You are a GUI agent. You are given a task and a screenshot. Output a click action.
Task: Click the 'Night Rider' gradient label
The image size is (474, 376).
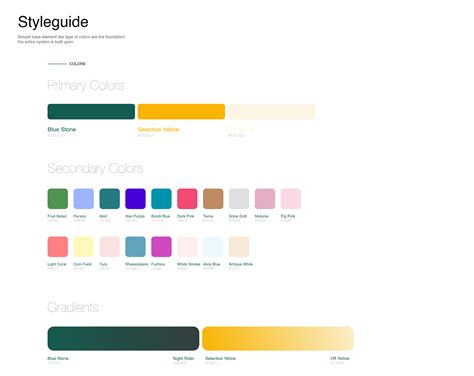pos(183,359)
